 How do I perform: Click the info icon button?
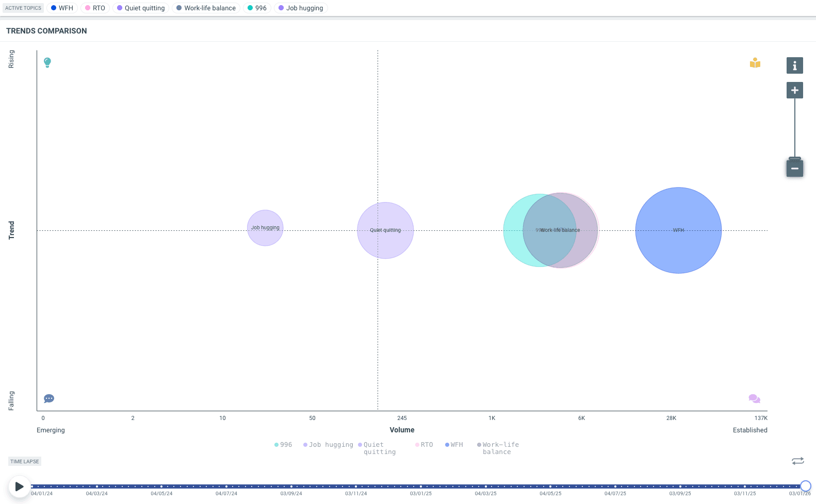(x=794, y=65)
